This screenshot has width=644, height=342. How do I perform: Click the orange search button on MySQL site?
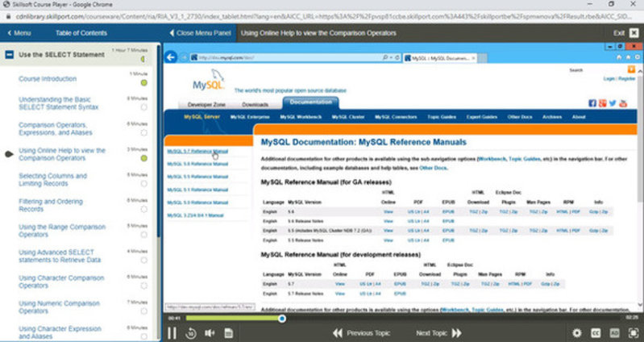631,69
